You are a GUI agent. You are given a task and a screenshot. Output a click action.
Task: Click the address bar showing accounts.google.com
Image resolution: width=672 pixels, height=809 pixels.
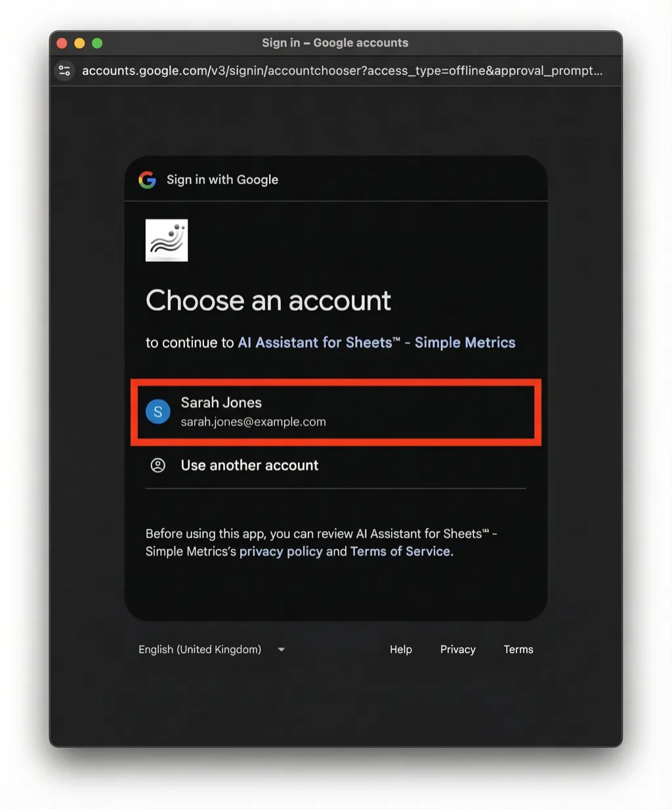341,70
